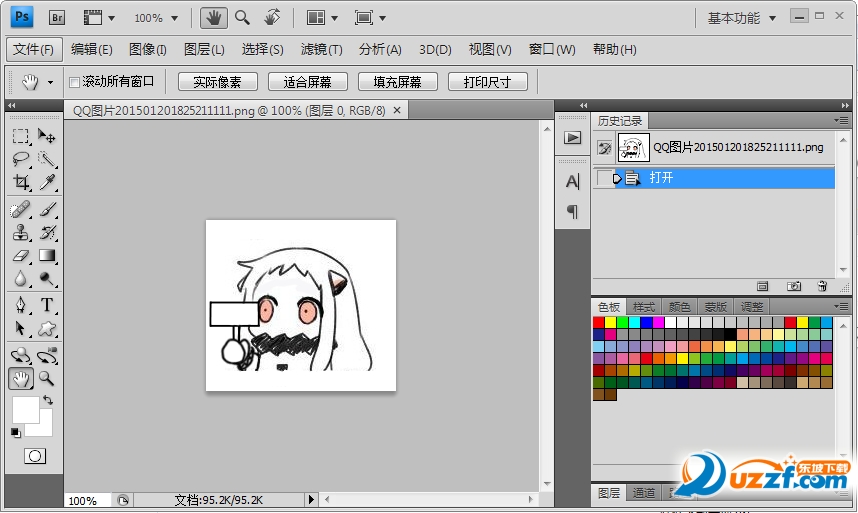
Task: Open the History panel options menu
Action: pos(843,121)
